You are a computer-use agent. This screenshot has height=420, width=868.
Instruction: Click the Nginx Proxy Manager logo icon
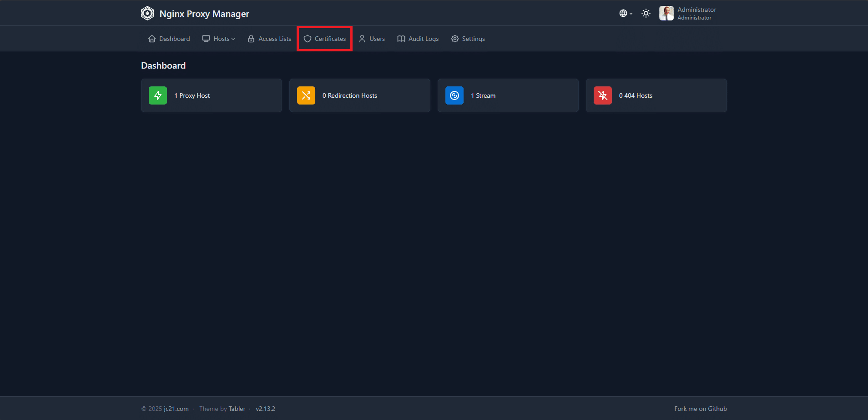147,13
